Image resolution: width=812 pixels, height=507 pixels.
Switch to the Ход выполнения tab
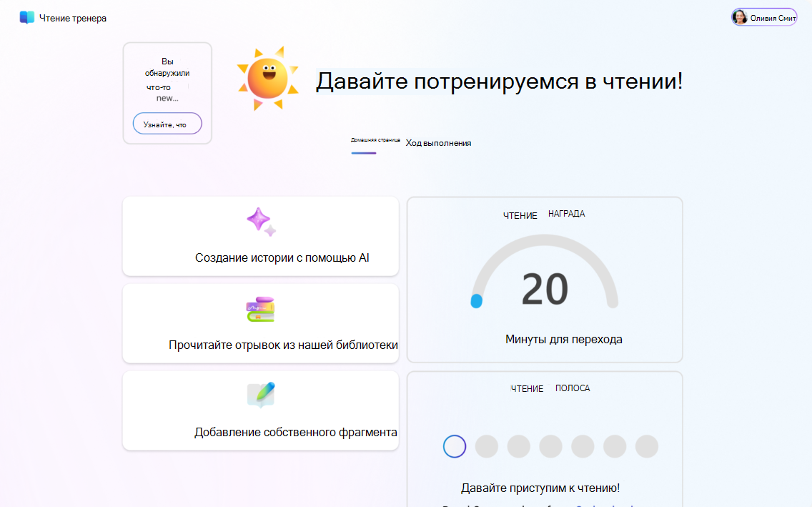click(x=438, y=143)
